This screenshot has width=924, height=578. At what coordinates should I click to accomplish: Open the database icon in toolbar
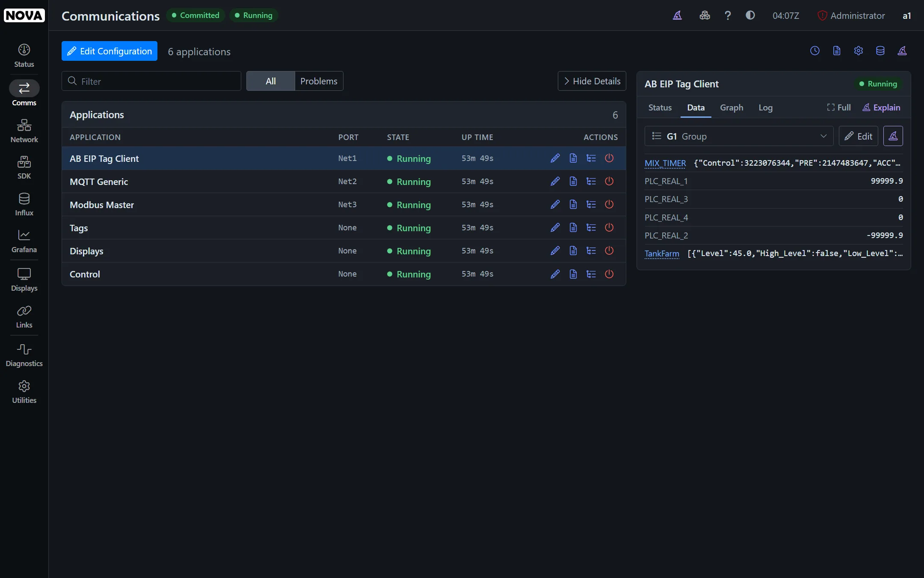click(880, 51)
